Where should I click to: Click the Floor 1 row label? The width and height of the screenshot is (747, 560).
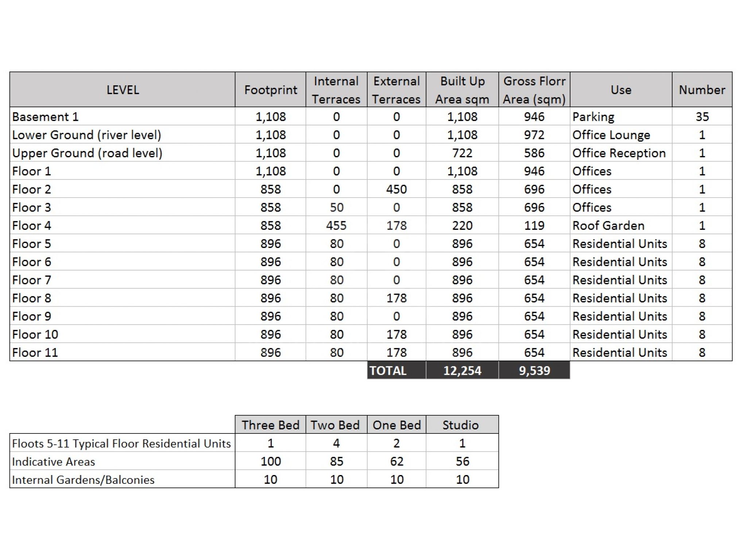point(31,171)
